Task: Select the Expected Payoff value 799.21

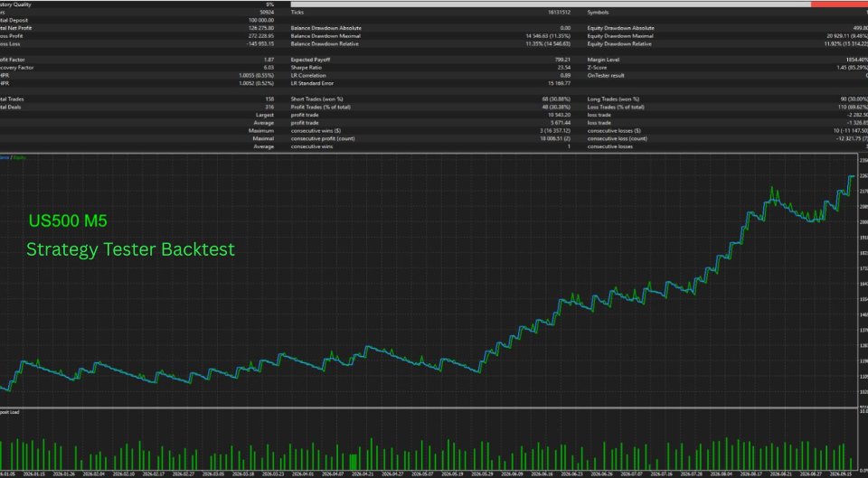Action: pos(563,60)
